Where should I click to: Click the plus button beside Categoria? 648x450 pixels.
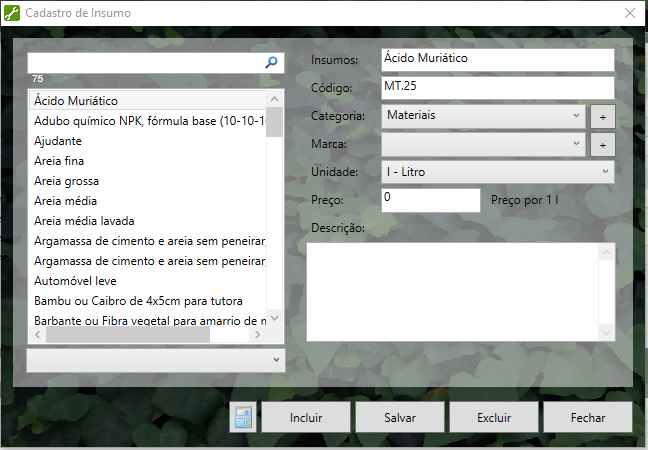602,117
